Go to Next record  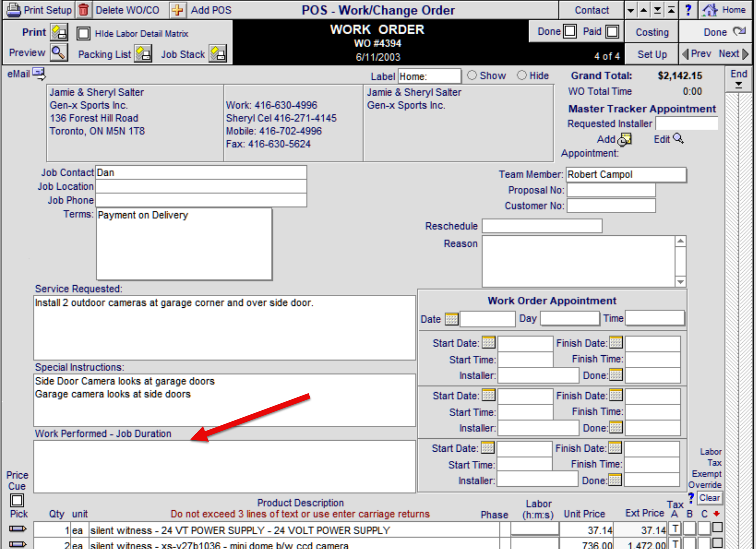[733, 54]
